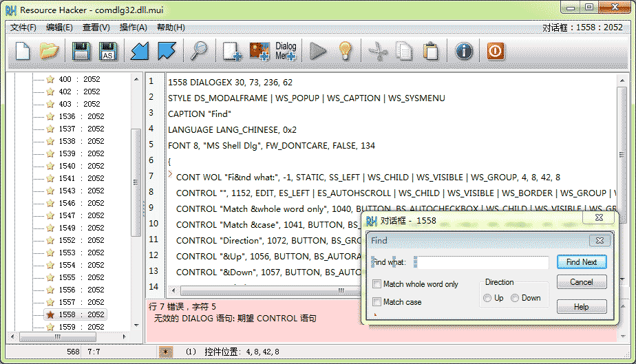Screen dimensions: 636x364
Task: Click the New blank file icon
Action: coord(23,51)
